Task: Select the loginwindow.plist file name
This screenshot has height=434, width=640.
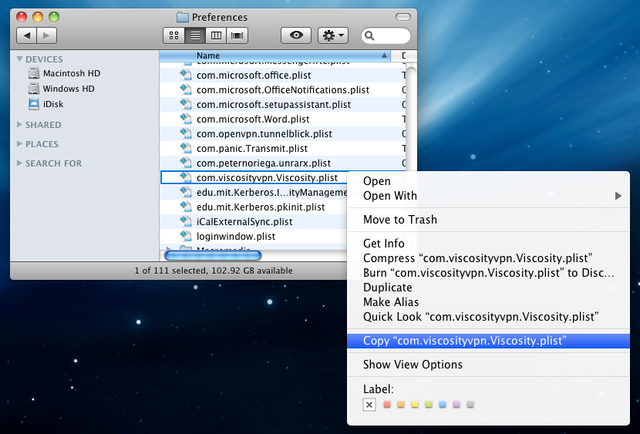Action: tap(236, 237)
